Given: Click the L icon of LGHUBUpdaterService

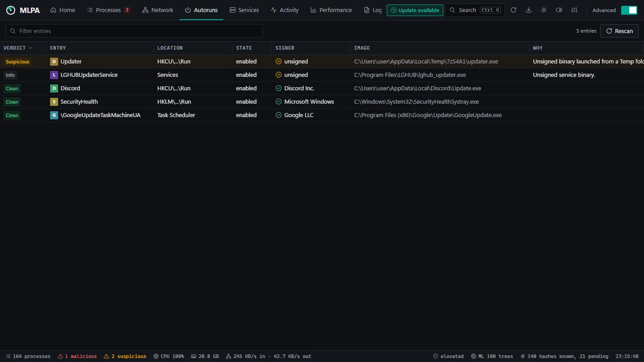Looking at the screenshot, I should coord(54,75).
